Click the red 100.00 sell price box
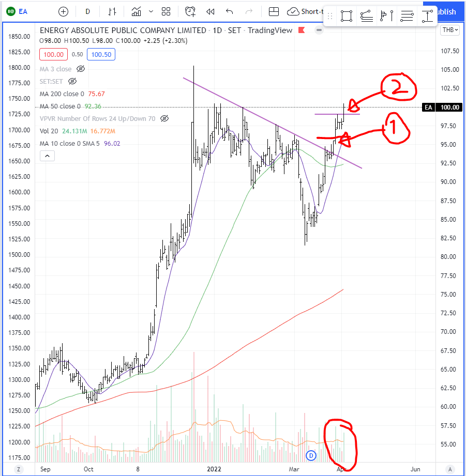Screen dimensions: 466x476 pos(53,55)
